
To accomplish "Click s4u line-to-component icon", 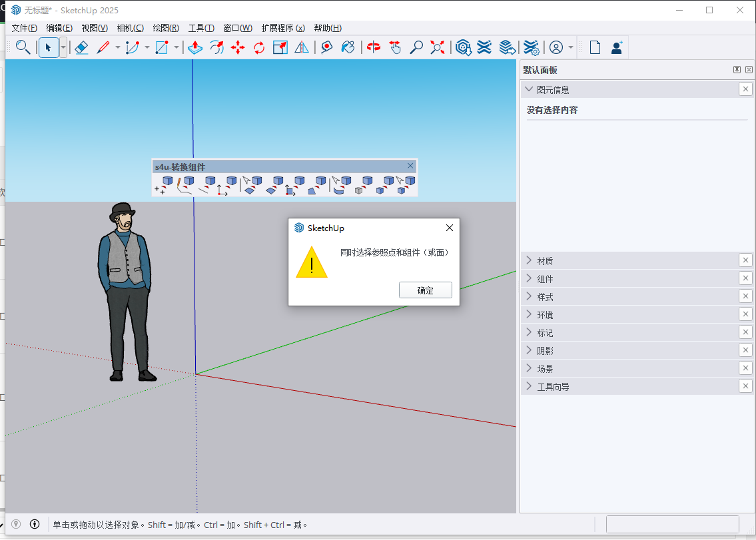I will pos(206,185).
